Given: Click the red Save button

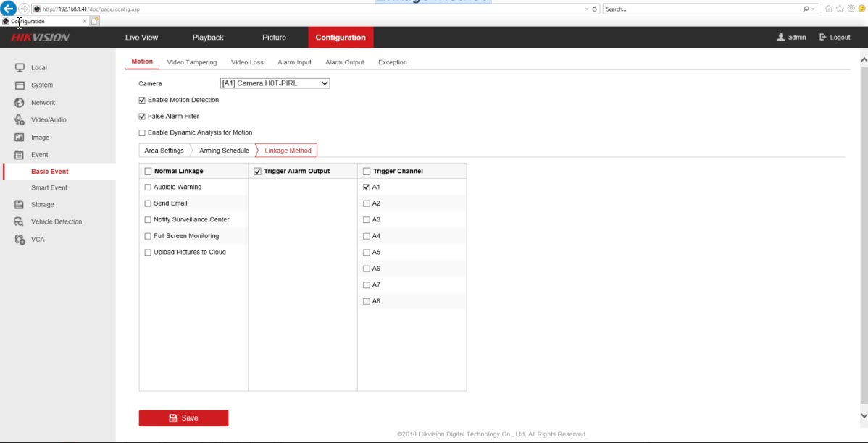Looking at the screenshot, I should [x=183, y=418].
